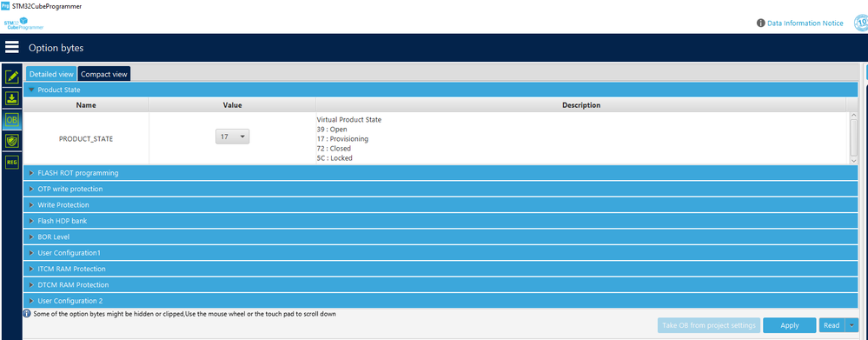This screenshot has height=340, width=868.
Task: Click the '5C : Locked' description line
Action: [335, 157]
